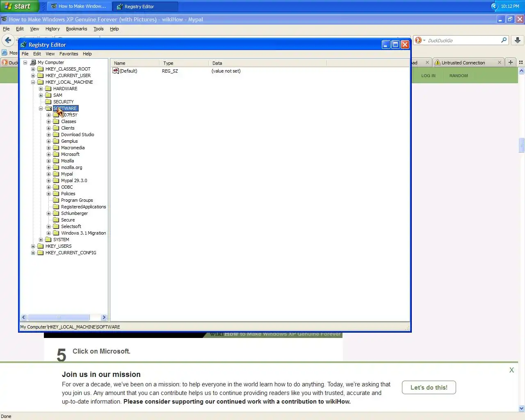The image size is (525, 420).
Task: Open browser History menu
Action: (x=52, y=29)
